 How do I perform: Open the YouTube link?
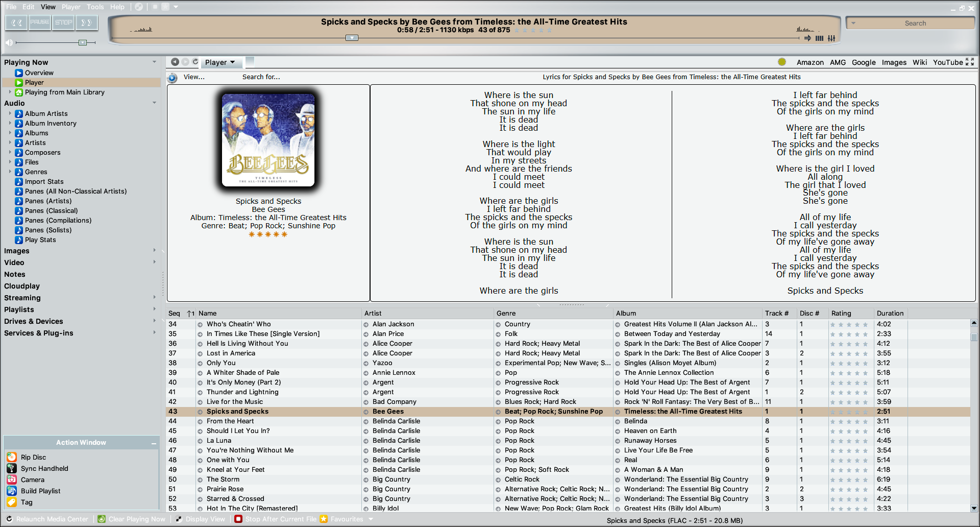(948, 62)
